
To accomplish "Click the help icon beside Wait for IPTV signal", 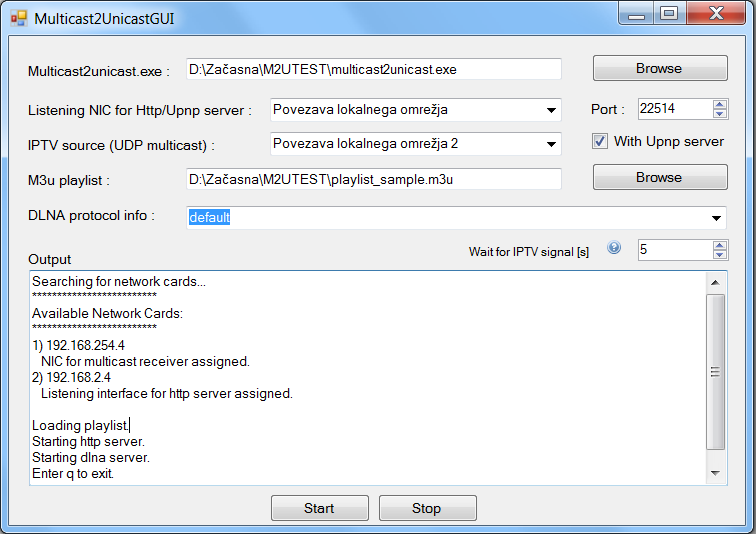I will [x=614, y=248].
